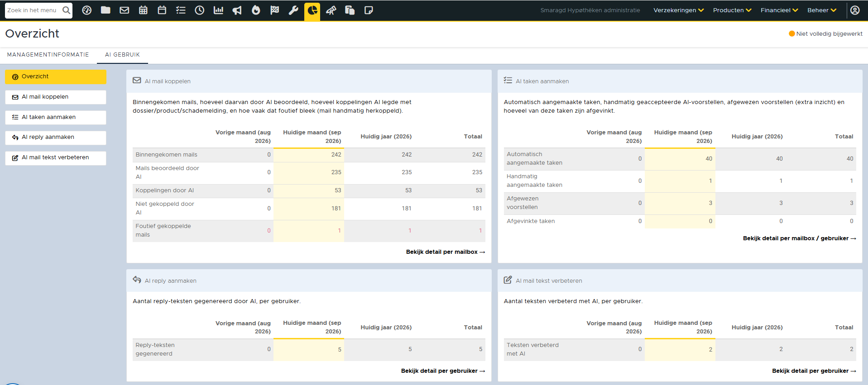
Task: Expand the Producten dropdown menu
Action: (732, 10)
